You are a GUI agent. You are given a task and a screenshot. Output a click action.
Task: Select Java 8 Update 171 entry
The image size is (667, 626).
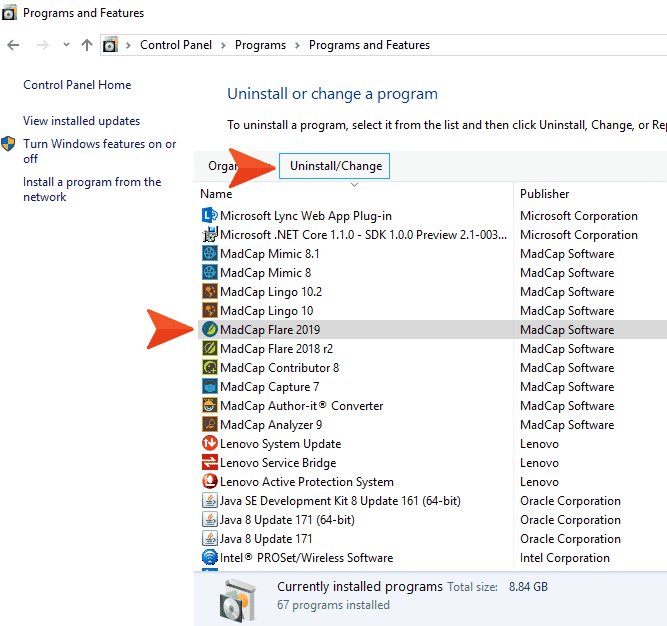266,539
